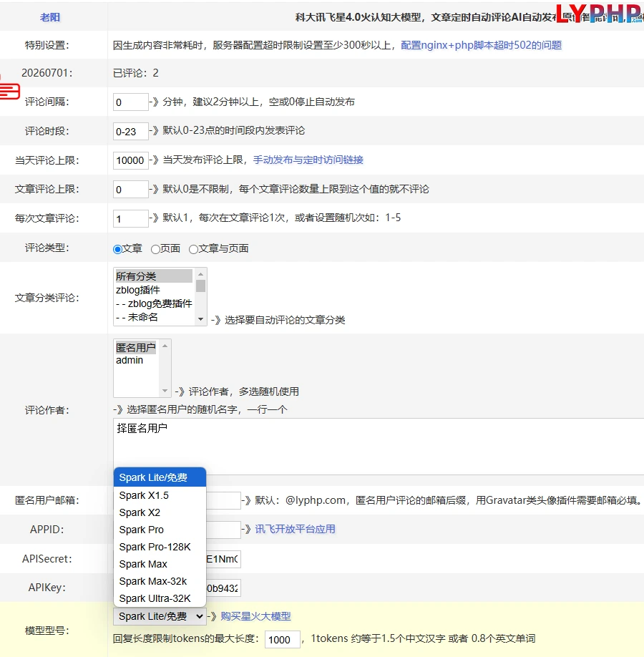Click into the 评论间隔 minutes field

[131, 102]
